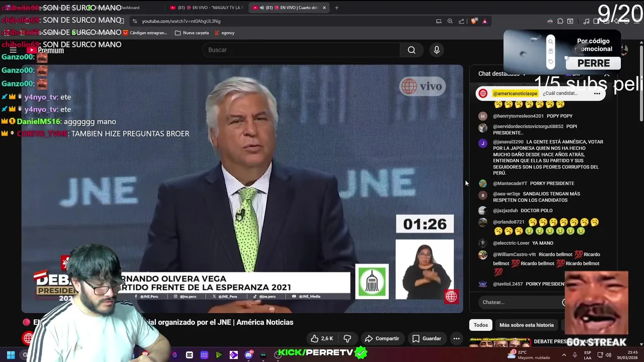Open Discord from the taskbar

(x=249, y=355)
